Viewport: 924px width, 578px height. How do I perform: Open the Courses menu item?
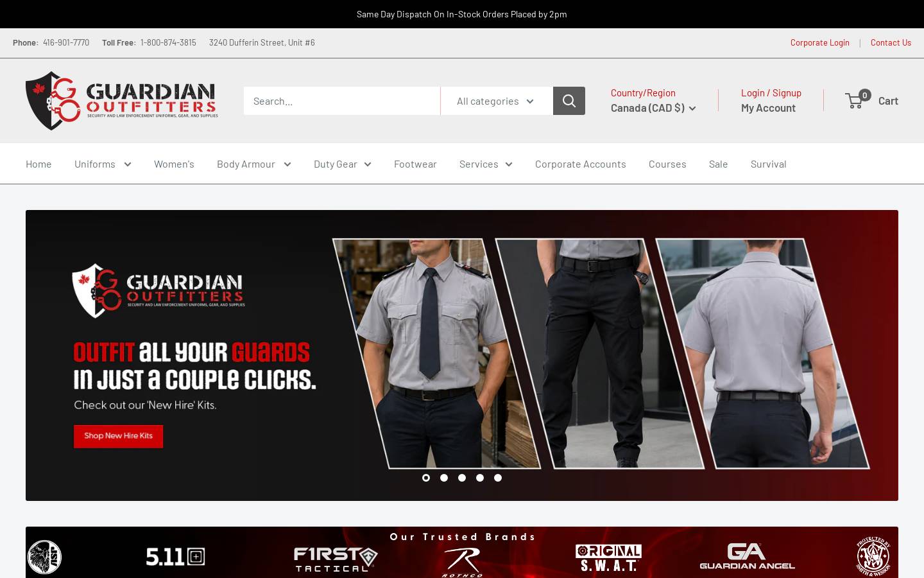tap(667, 164)
